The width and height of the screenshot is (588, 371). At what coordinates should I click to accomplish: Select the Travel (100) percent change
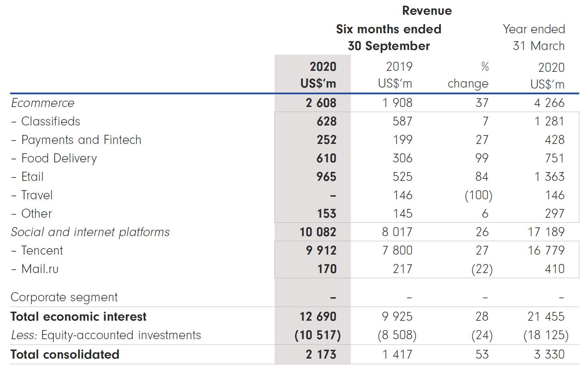coord(479,195)
